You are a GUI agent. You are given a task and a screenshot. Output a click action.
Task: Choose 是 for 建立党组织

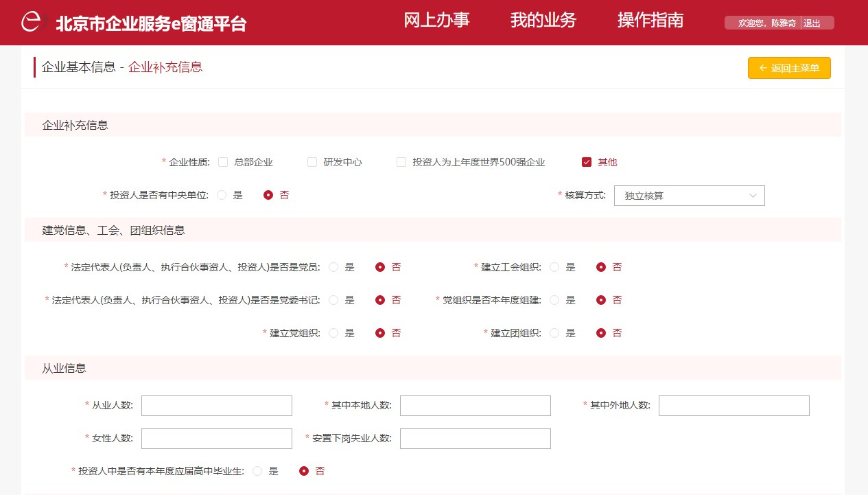pos(333,333)
